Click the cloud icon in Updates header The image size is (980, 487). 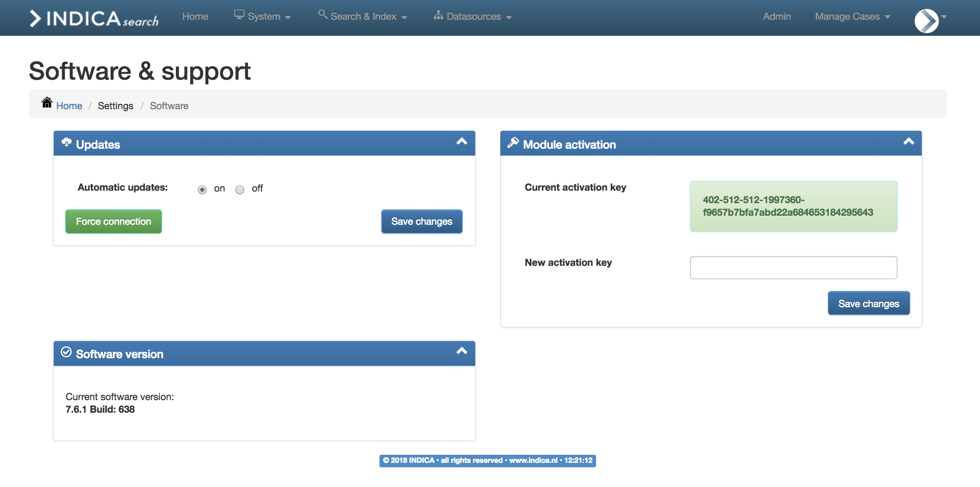67,142
